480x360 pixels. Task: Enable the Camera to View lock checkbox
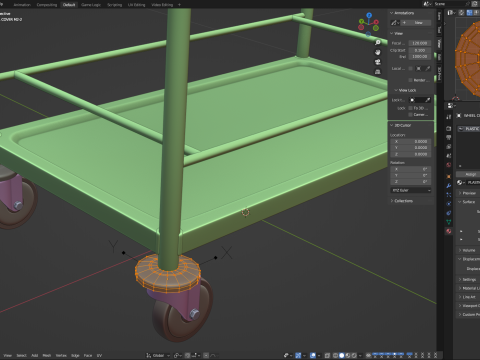tap(410, 115)
